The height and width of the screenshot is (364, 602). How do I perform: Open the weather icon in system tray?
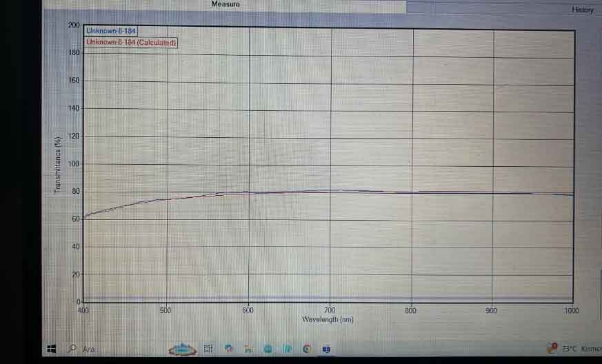[x=552, y=349]
